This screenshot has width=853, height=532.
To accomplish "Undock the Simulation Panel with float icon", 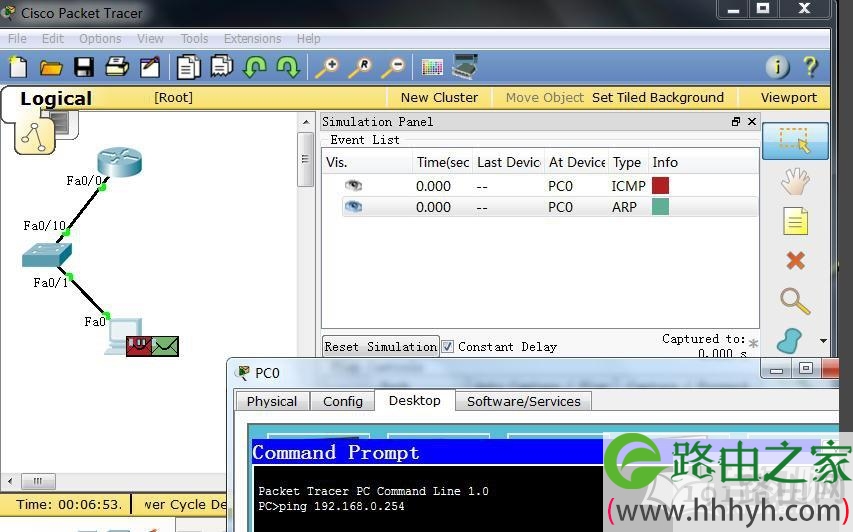I will point(735,121).
